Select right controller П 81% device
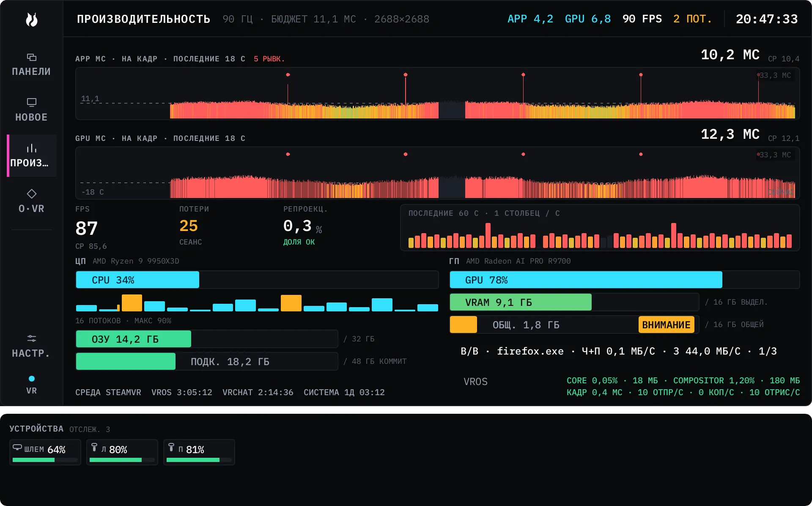This screenshot has width=812, height=506. pyautogui.click(x=199, y=452)
